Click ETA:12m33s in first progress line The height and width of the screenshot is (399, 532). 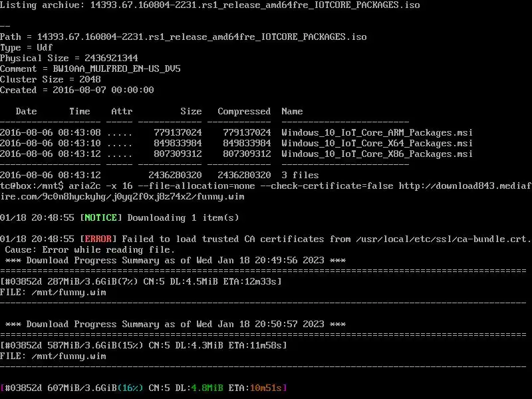pyautogui.click(x=253, y=281)
